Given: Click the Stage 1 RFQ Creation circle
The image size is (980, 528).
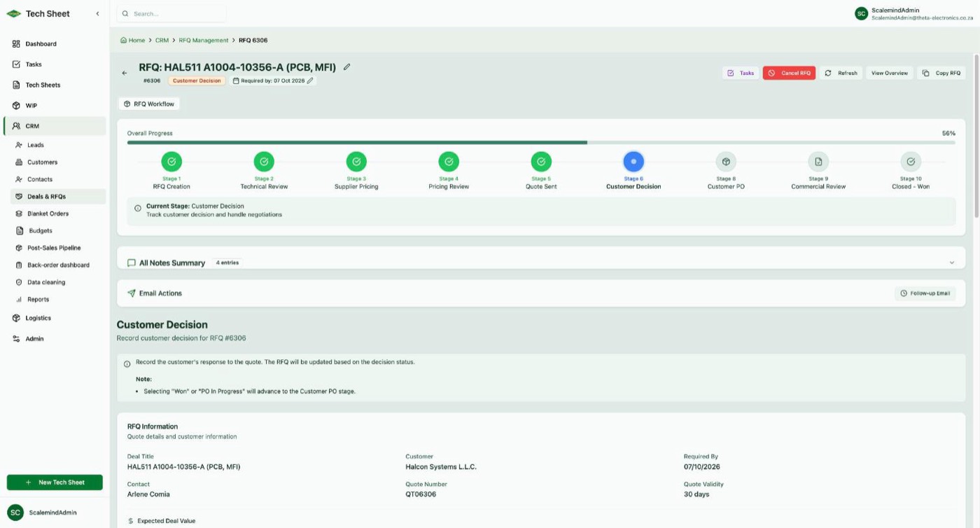Looking at the screenshot, I should pos(171,162).
